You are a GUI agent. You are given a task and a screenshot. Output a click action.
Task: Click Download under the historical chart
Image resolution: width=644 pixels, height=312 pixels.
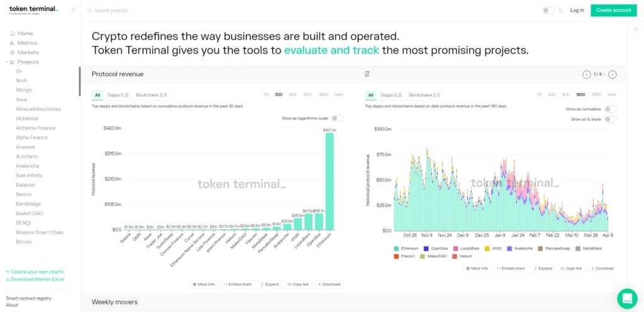pos(602,268)
